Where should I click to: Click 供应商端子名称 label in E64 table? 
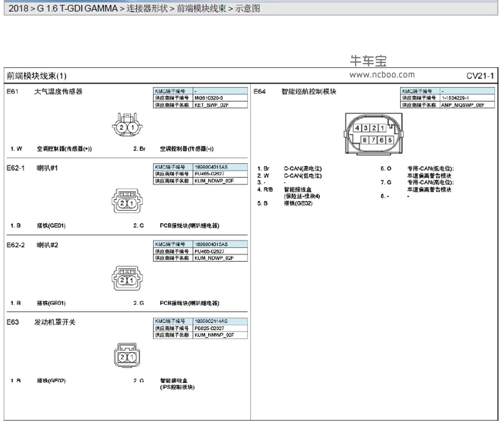[x=420, y=105]
